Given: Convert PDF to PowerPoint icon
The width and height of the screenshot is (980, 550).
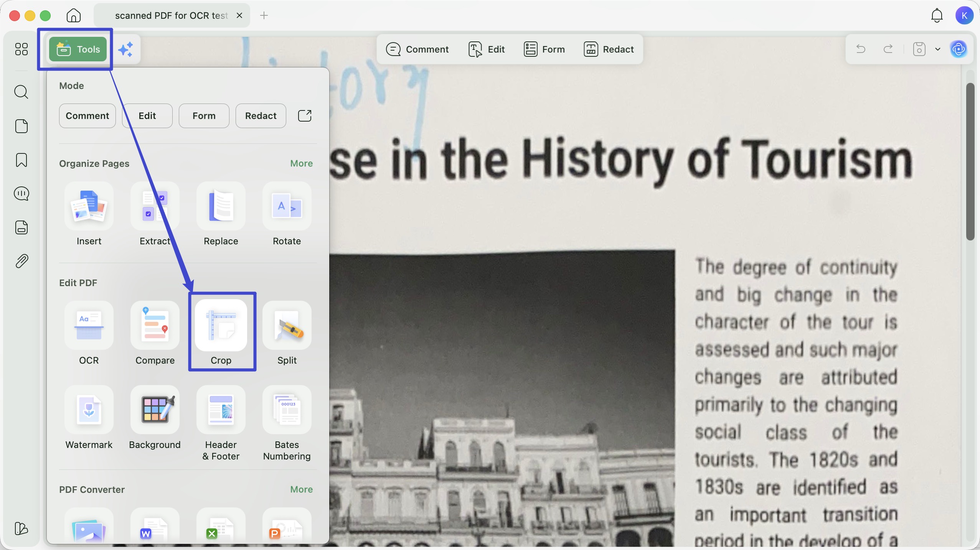Looking at the screenshot, I should [x=287, y=526].
